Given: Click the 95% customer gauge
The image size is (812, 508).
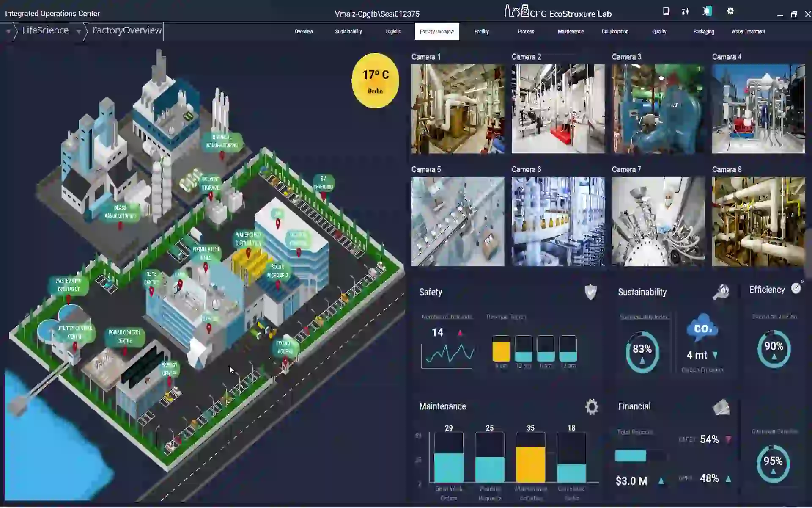Looking at the screenshot, I should click(x=773, y=464).
